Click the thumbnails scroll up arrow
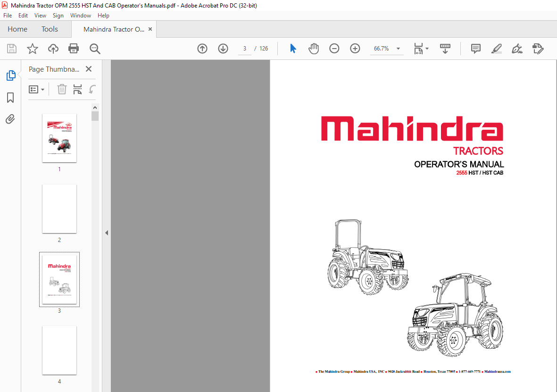Image resolution: width=557 pixels, height=392 pixels. point(95,108)
